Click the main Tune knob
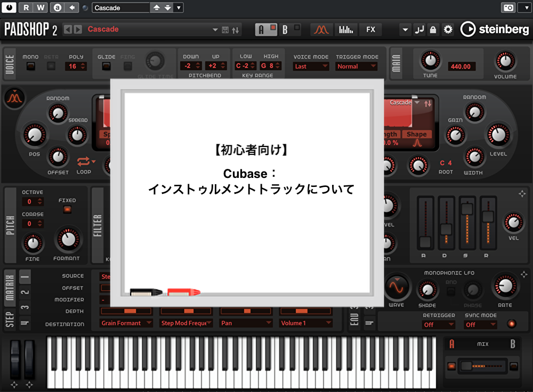The width and height of the screenshot is (533, 392). coord(430,61)
